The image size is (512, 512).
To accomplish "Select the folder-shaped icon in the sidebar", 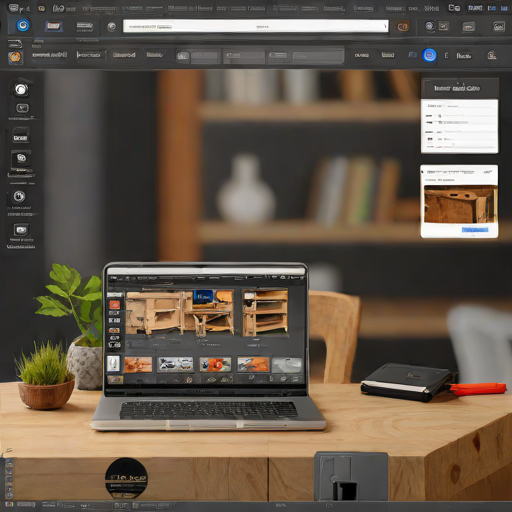I will click(21, 135).
